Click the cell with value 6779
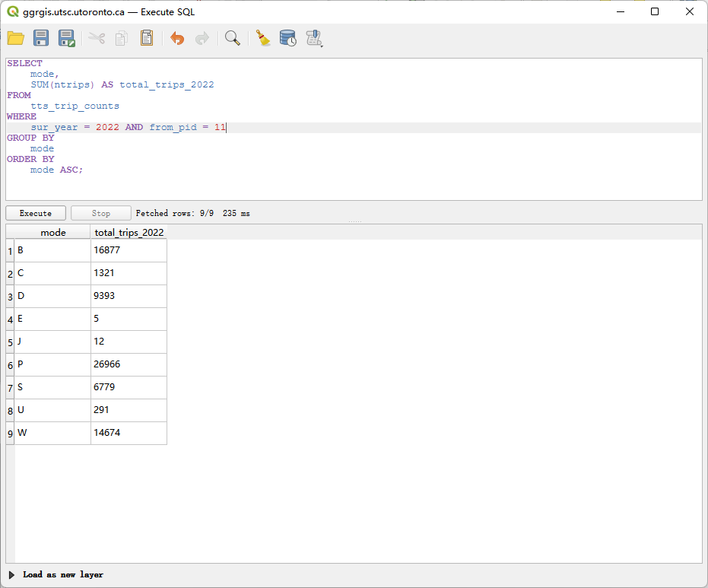Viewport: 708px width, 588px height. (129, 387)
